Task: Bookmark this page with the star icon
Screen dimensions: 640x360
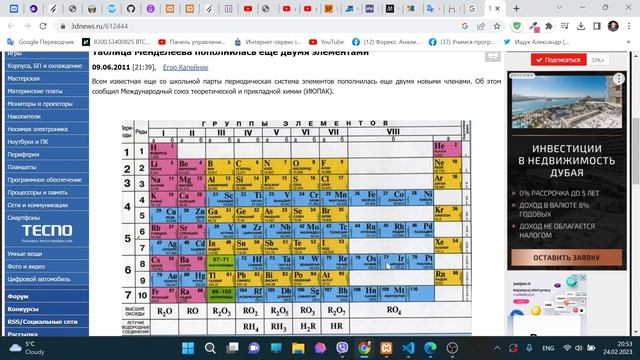Action: pyautogui.click(x=497, y=26)
